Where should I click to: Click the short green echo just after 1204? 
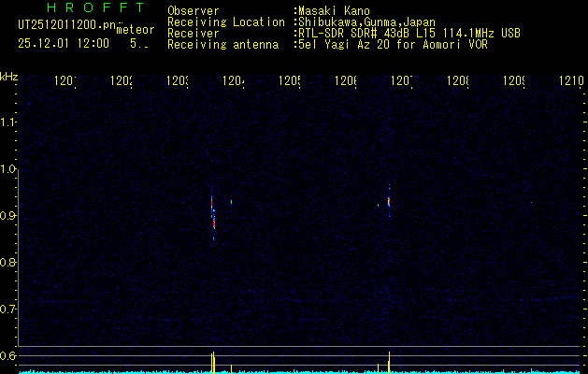click(x=232, y=203)
